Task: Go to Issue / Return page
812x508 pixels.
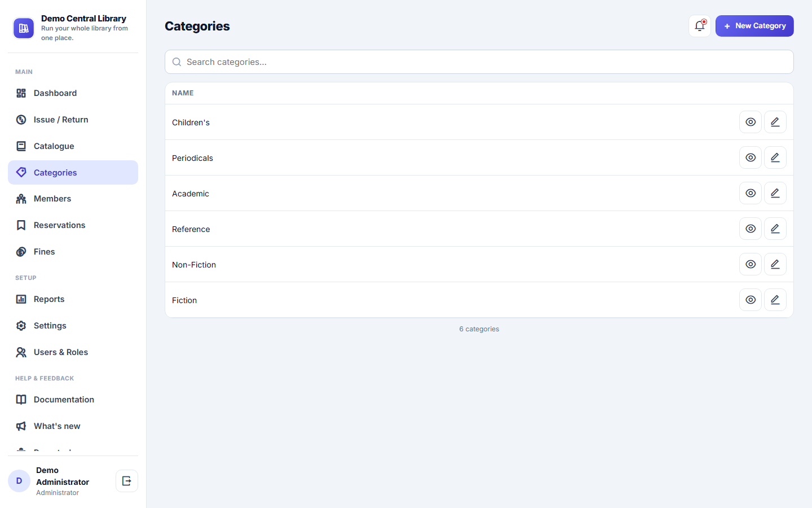Action: (x=73, y=120)
